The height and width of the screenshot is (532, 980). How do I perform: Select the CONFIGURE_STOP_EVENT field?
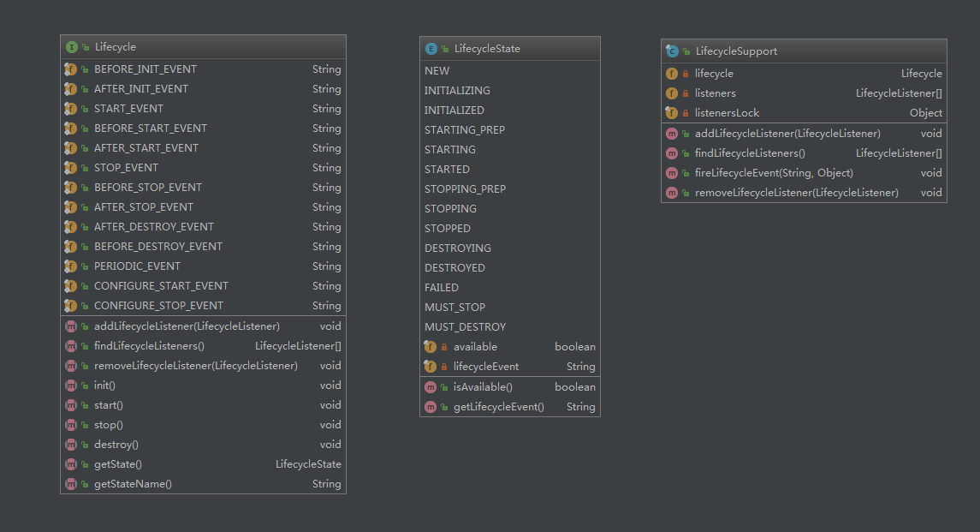(x=158, y=306)
